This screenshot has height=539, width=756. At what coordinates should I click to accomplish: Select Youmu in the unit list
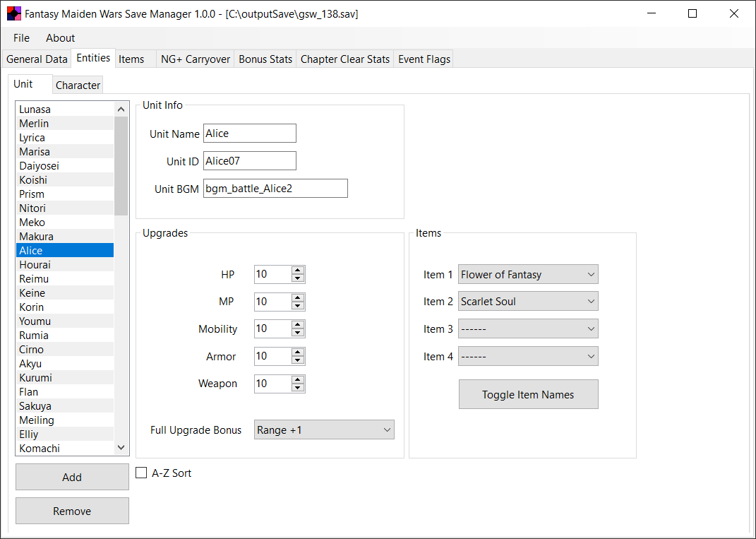click(65, 321)
